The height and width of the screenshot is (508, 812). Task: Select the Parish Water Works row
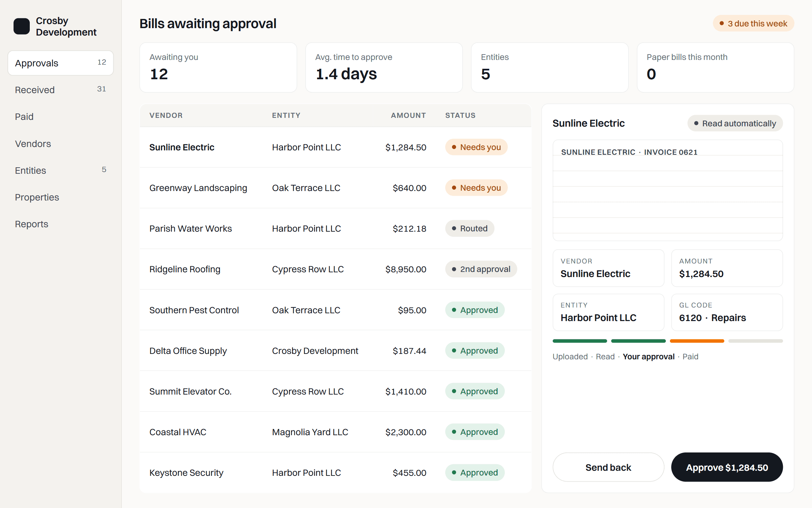point(335,229)
